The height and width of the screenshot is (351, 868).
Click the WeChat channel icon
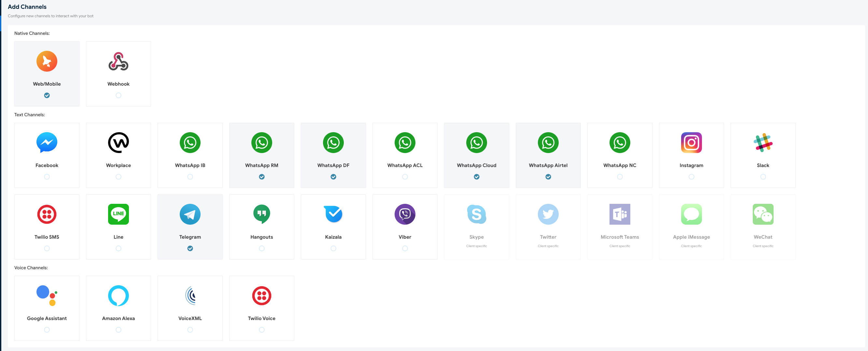pos(763,214)
